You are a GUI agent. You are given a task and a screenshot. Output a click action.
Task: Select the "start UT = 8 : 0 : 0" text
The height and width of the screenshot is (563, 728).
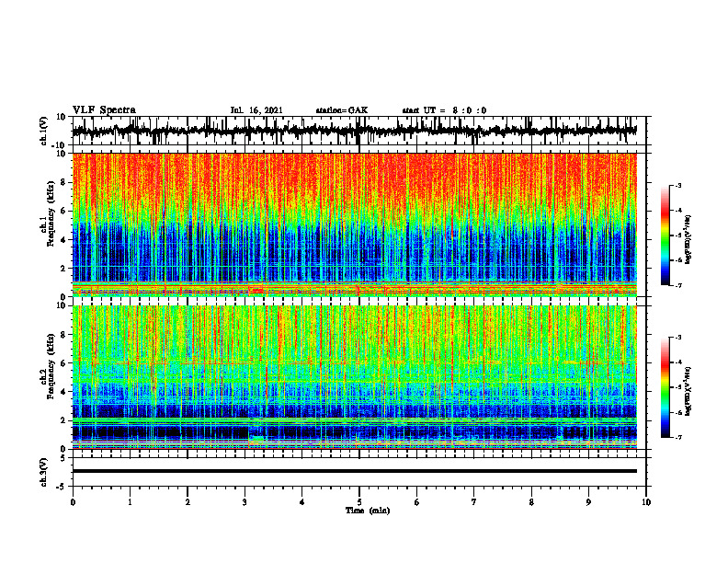coord(444,110)
